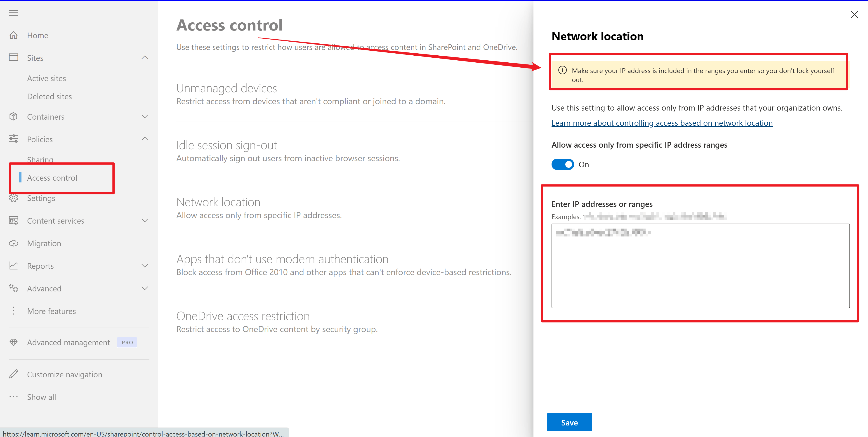
Task: Click the Home house icon
Action: tap(14, 35)
